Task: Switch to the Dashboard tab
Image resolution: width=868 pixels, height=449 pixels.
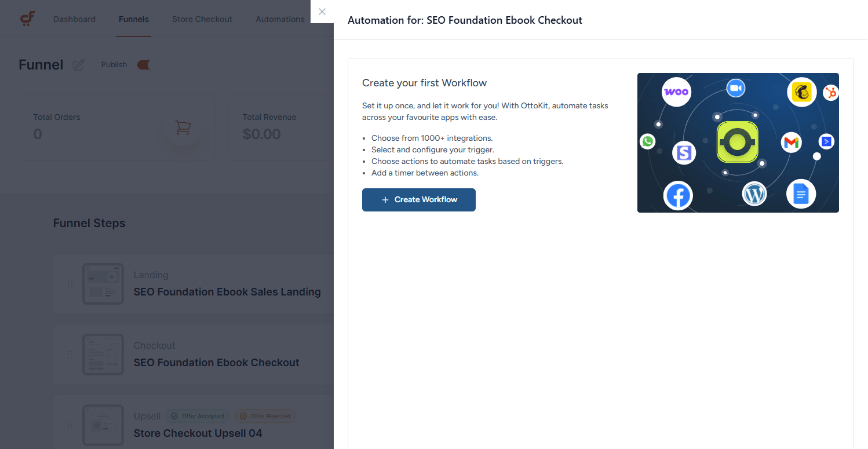Action: coord(74,19)
